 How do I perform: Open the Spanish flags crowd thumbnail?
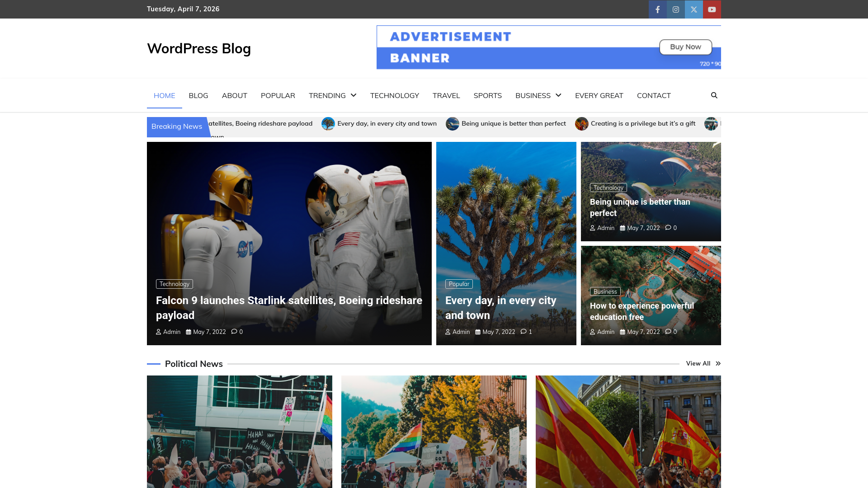(628, 432)
